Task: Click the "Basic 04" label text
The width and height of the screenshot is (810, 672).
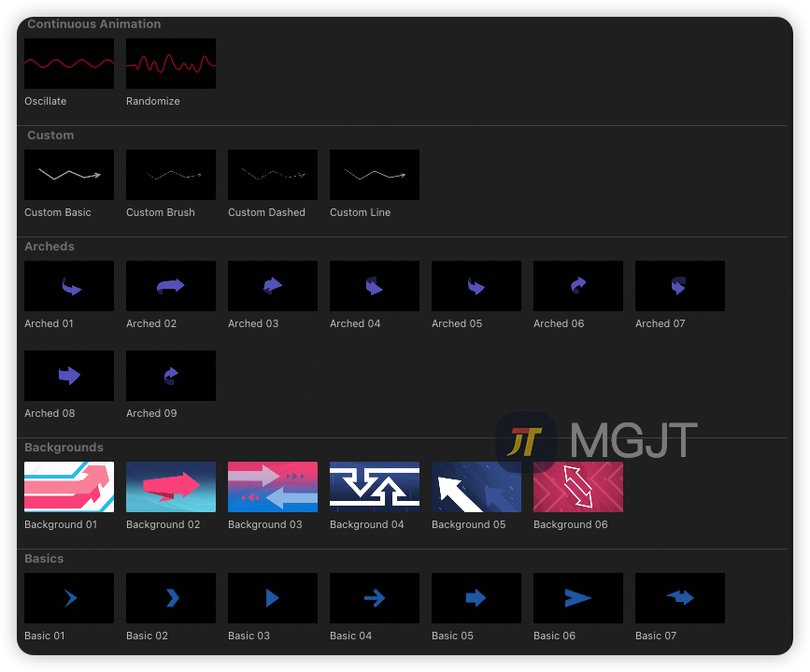Action: 350,636
